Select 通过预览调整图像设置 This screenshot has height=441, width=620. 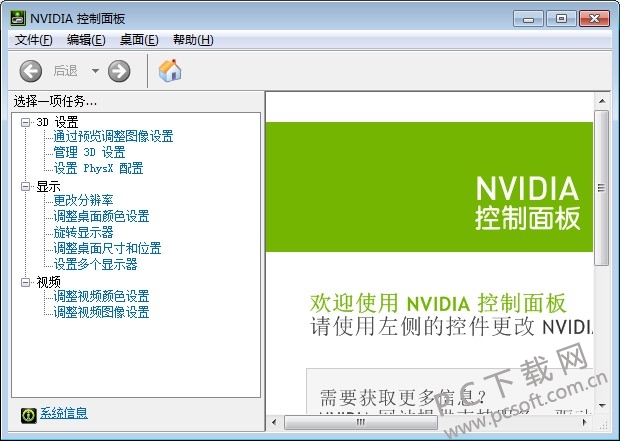[113, 136]
